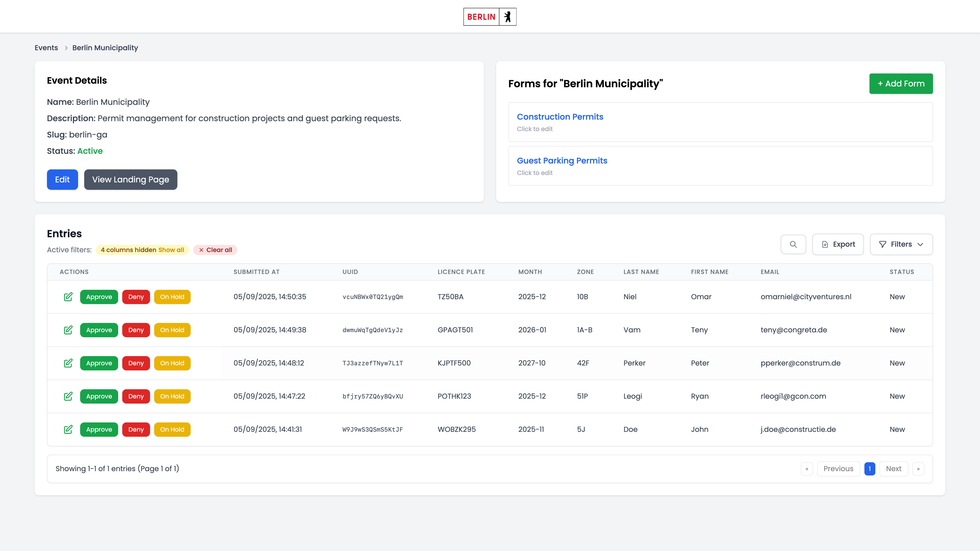Open the Events breadcrumb link

point(46,47)
